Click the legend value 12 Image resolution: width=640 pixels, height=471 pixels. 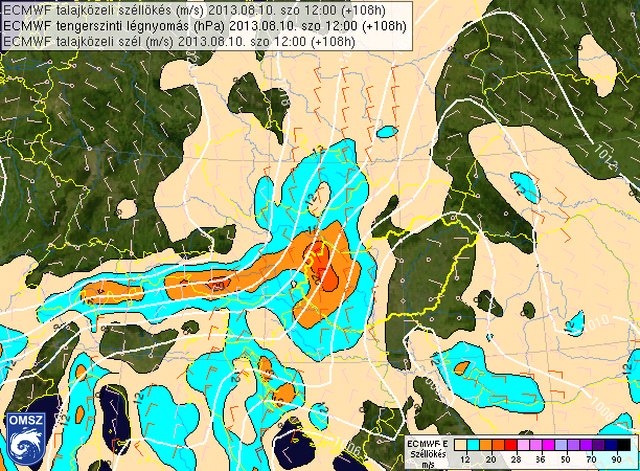[x=465, y=460]
